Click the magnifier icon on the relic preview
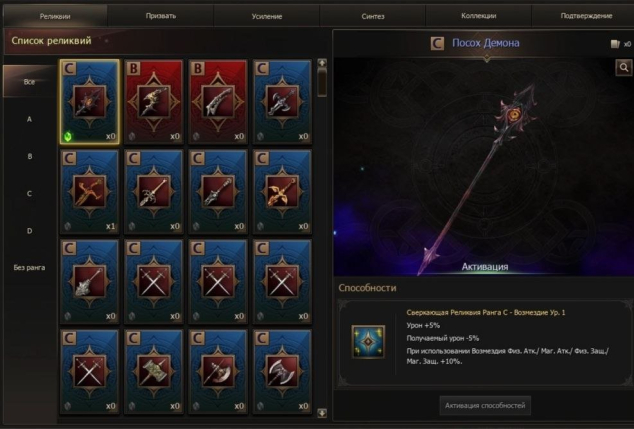634x429 pixels. [623, 68]
